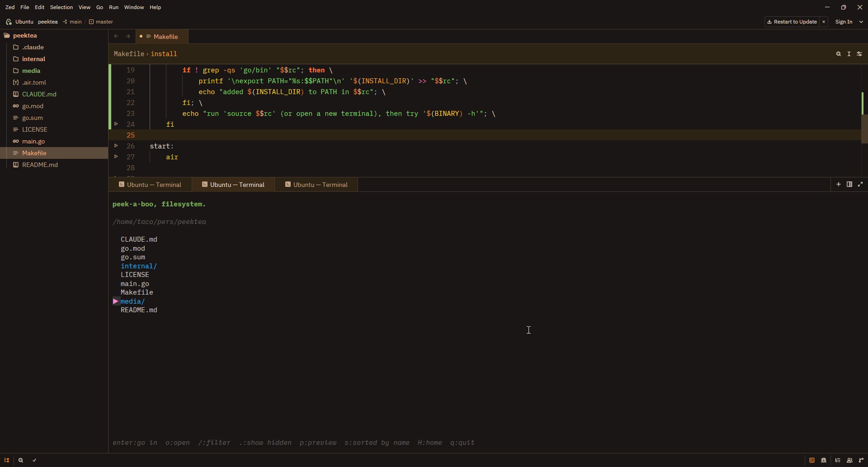This screenshot has width=868, height=467.
Task: Click Sign In
Action: (844, 22)
